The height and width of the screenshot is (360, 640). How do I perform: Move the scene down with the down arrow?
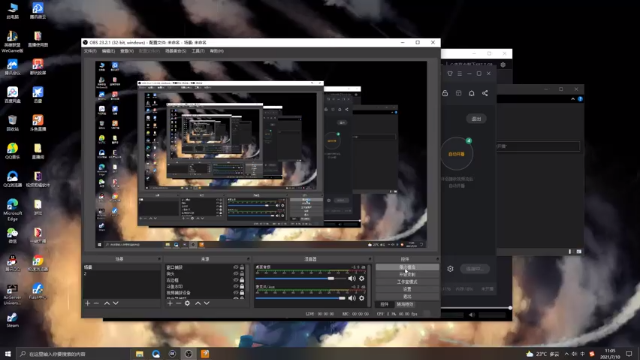pyautogui.click(x=116, y=303)
